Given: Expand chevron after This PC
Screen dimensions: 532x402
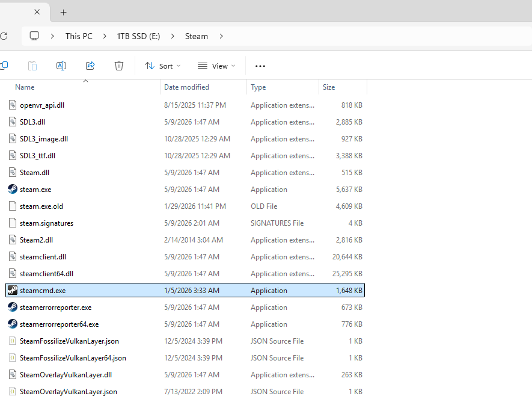Looking at the screenshot, I should pos(105,36).
